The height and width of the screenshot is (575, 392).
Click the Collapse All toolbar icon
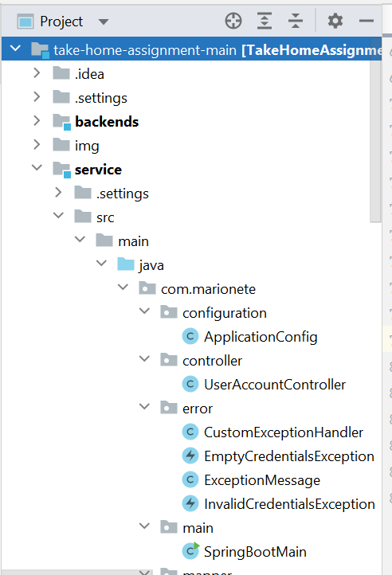tap(296, 21)
